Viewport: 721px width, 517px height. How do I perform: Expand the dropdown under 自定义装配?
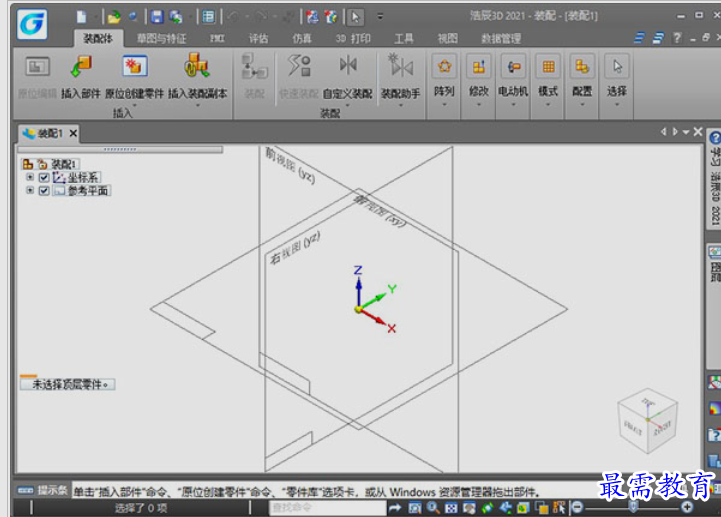coord(348,105)
